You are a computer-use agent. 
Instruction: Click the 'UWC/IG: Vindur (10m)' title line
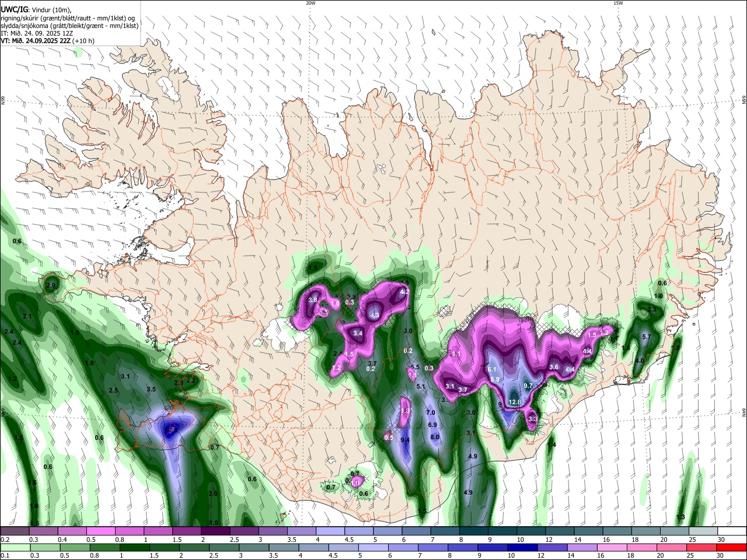tap(36, 10)
